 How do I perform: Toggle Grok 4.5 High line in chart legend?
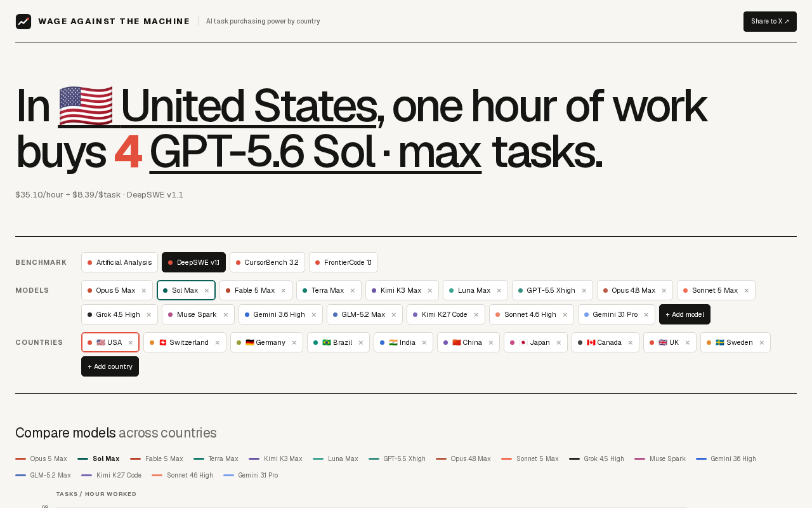tap(596, 458)
